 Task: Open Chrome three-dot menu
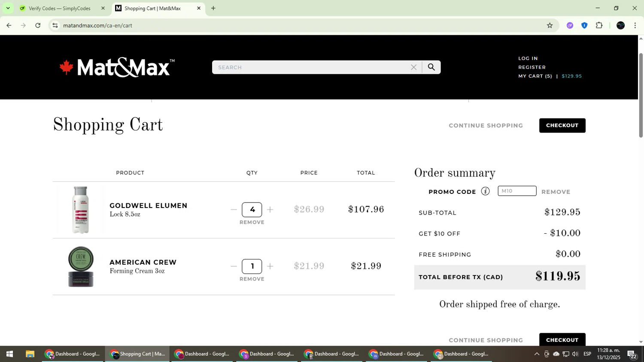[x=635, y=25]
